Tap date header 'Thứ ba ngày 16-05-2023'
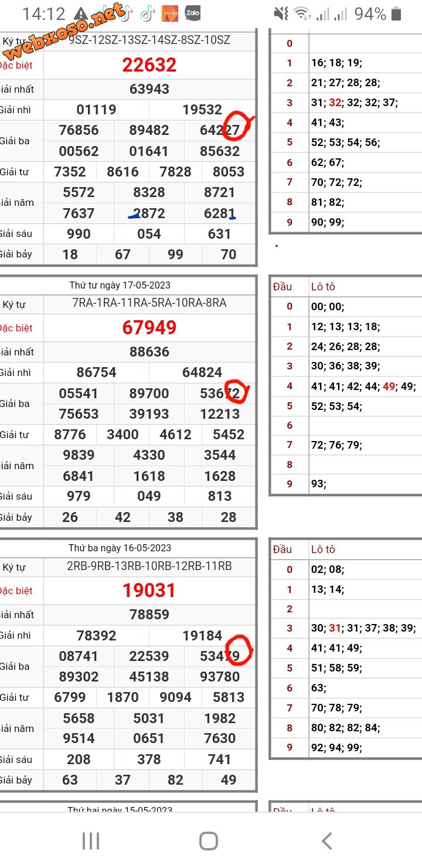The image size is (422, 868). 120,548
